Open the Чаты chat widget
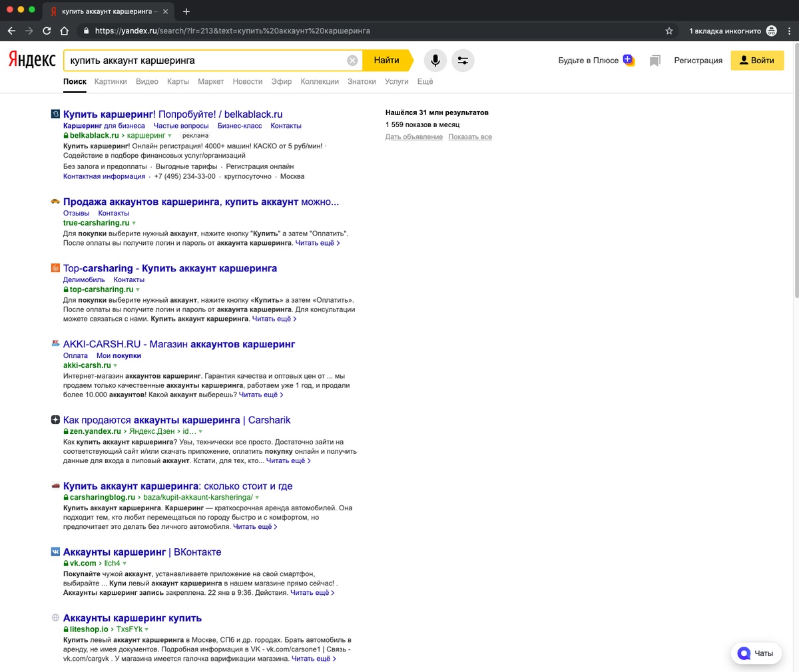This screenshot has height=672, width=799. [756, 653]
